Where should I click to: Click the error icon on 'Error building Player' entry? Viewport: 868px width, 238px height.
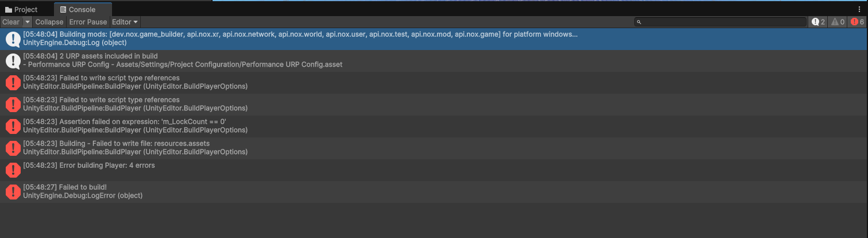point(13,170)
